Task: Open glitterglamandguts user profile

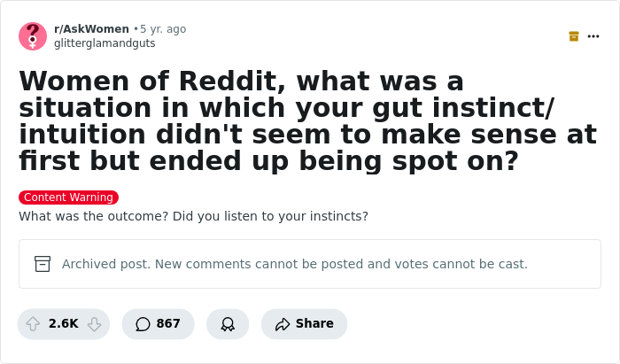Action: coord(105,43)
